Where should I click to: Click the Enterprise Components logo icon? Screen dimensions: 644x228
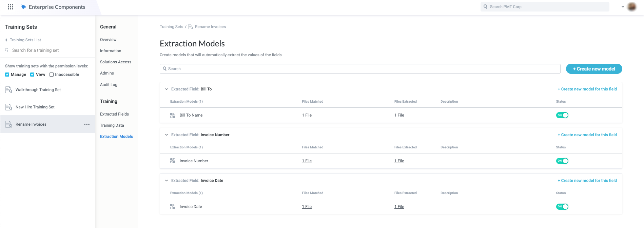[23, 7]
